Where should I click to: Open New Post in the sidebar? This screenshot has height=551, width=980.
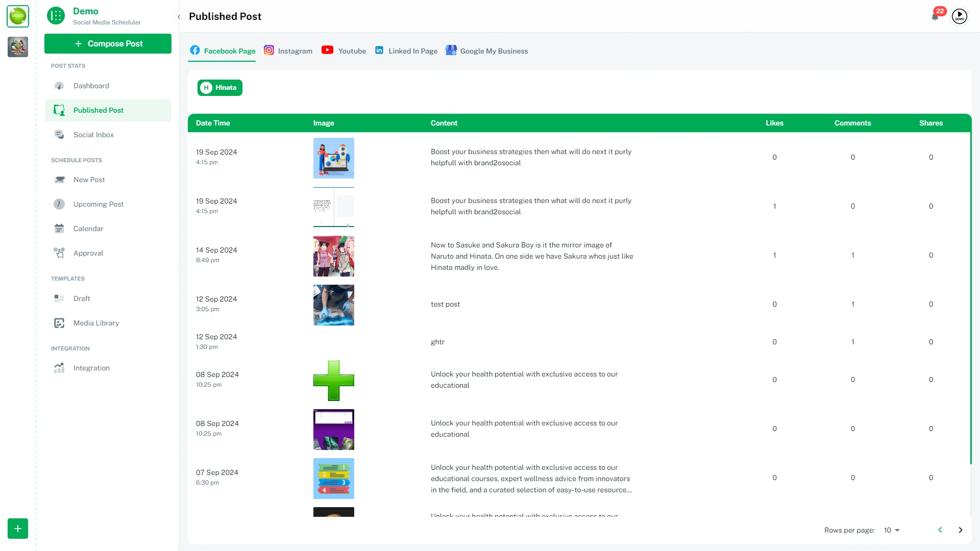[x=108, y=180]
